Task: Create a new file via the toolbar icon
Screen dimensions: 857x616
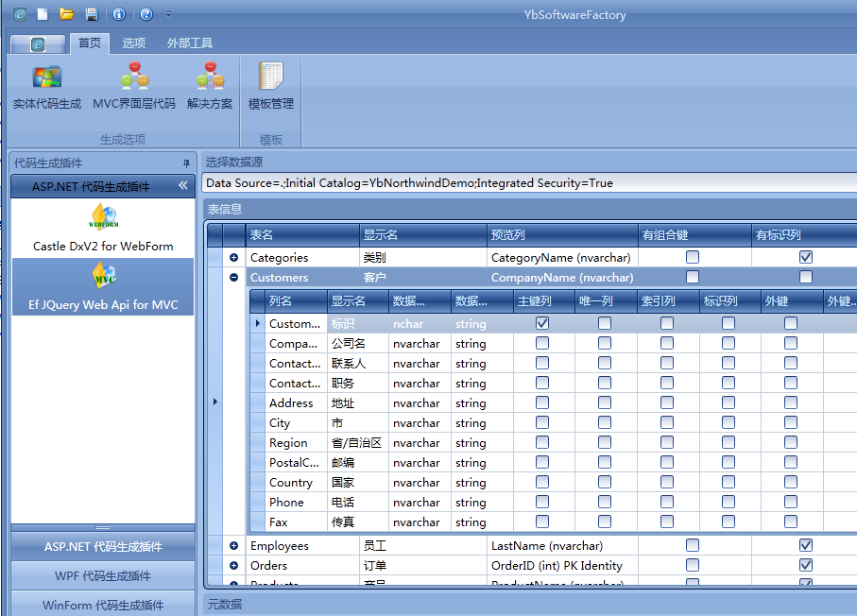Action: [x=43, y=14]
